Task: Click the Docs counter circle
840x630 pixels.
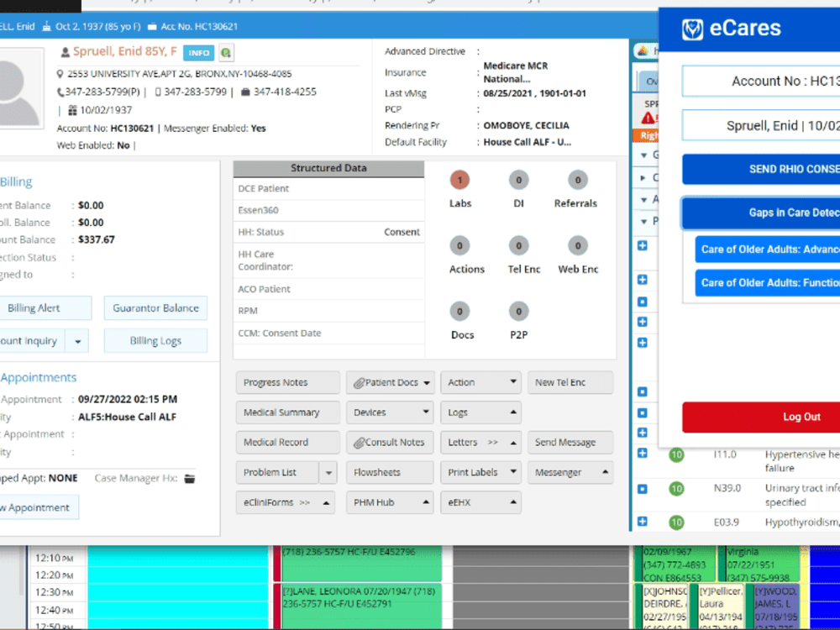Action: tap(459, 312)
